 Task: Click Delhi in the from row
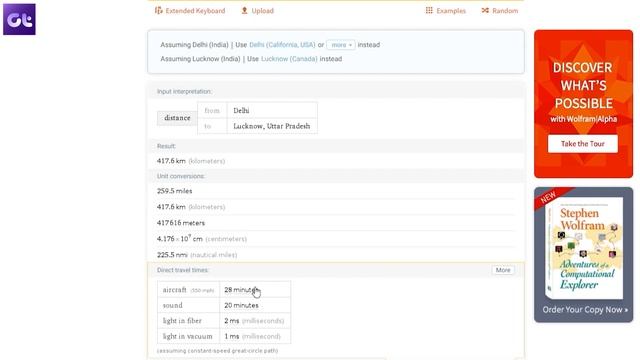point(241,111)
